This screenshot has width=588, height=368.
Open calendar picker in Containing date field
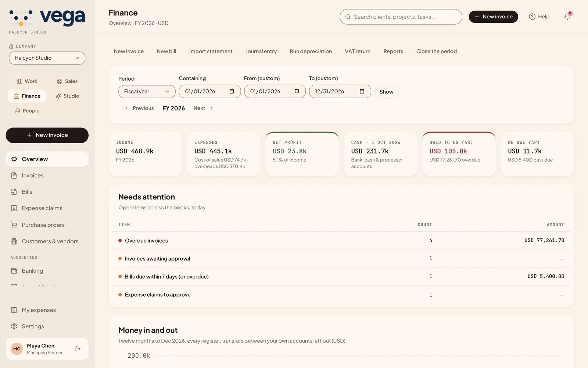pyautogui.click(x=232, y=91)
